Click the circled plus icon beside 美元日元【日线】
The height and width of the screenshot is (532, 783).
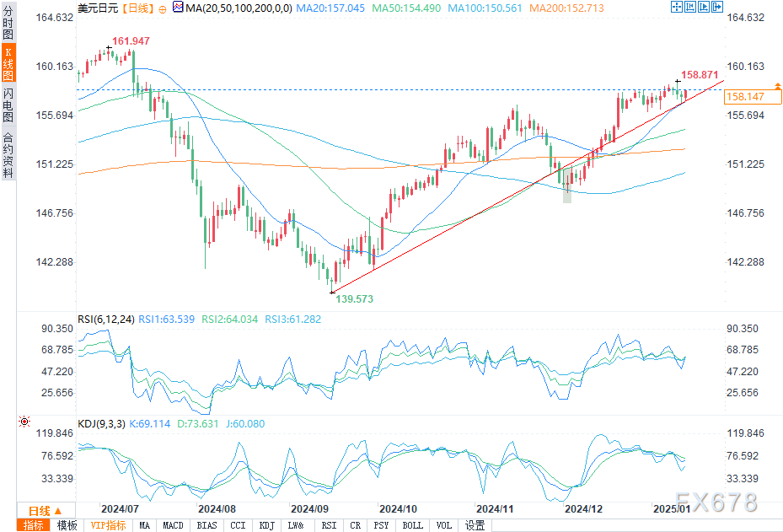(162, 8)
